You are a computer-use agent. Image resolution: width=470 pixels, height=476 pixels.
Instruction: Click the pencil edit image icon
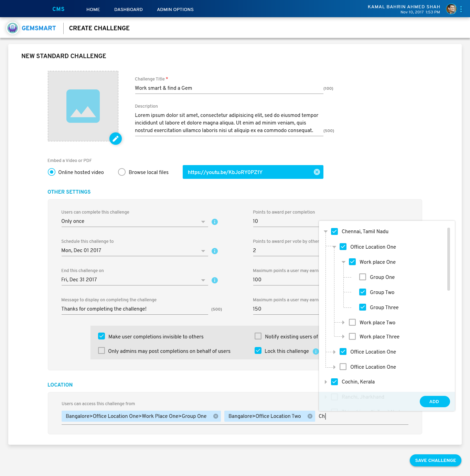pos(116,139)
